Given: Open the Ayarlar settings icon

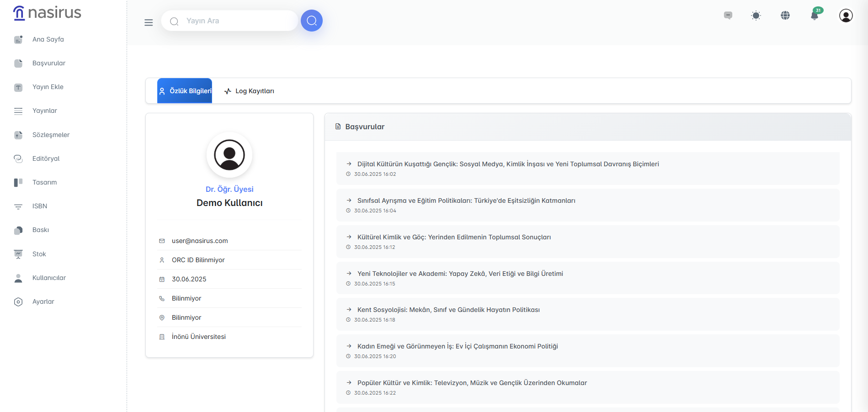Looking at the screenshot, I should point(18,301).
